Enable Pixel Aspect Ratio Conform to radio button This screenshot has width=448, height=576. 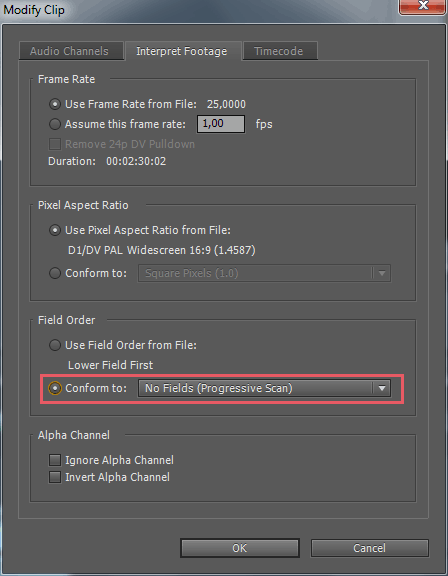click(x=55, y=273)
